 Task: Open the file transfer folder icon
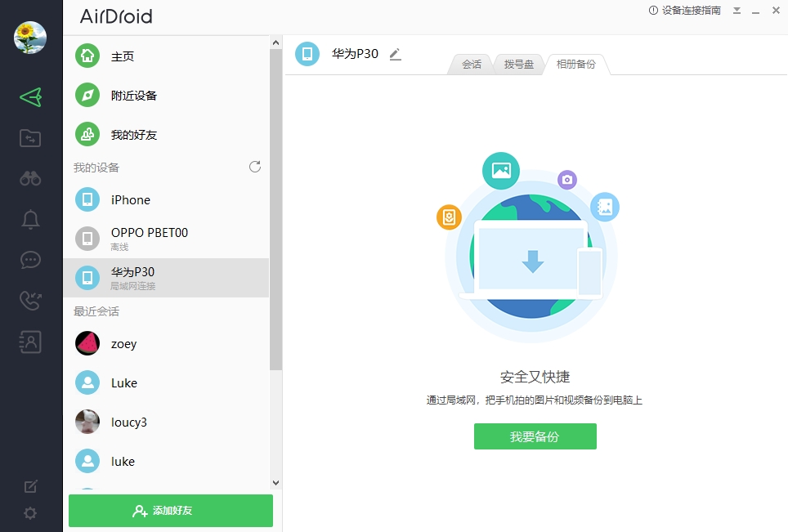30,138
